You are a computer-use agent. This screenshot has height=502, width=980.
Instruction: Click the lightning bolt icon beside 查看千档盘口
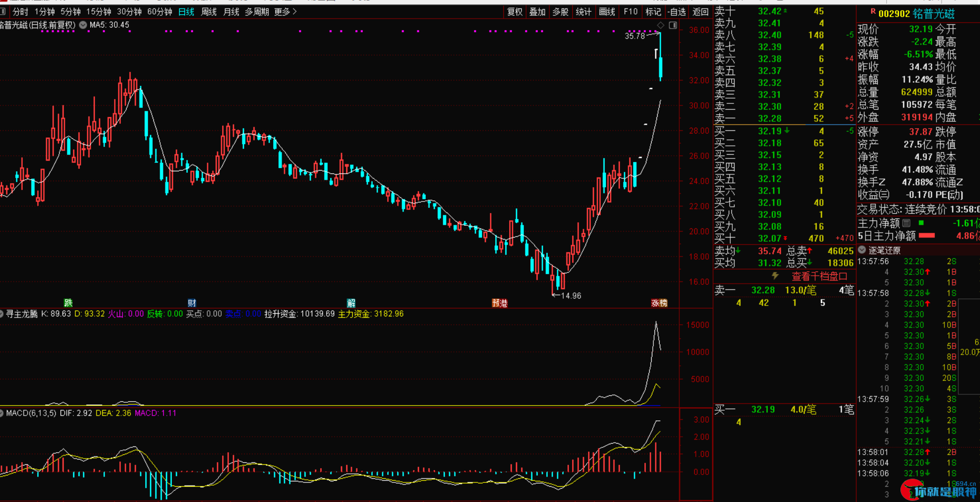pyautogui.click(x=775, y=276)
